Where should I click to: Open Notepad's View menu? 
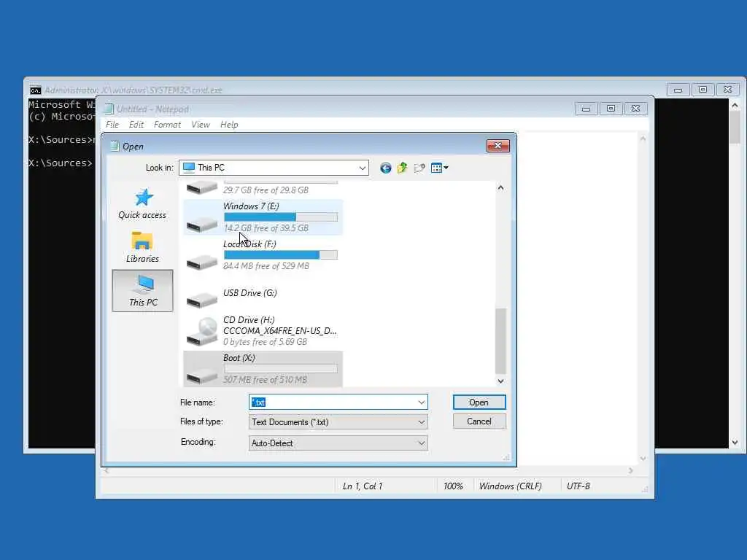coord(201,124)
